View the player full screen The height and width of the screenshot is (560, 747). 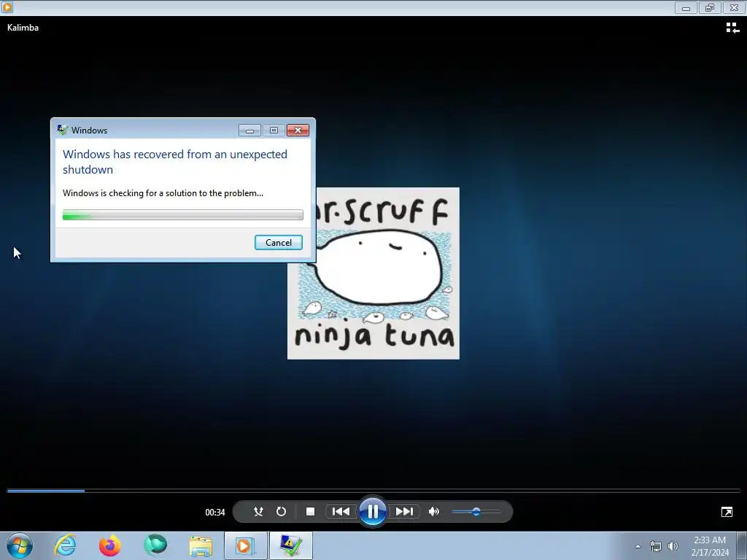pos(727,512)
